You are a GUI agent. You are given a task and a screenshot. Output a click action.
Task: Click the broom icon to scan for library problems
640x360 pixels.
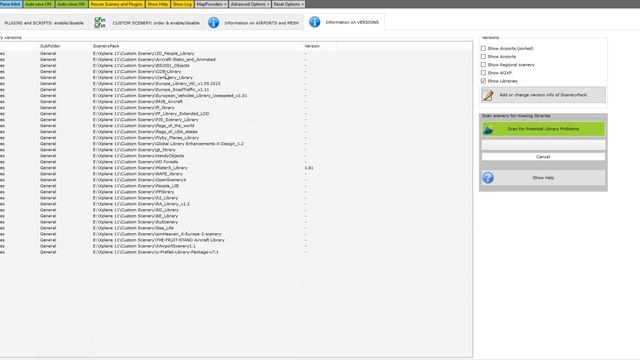488,129
